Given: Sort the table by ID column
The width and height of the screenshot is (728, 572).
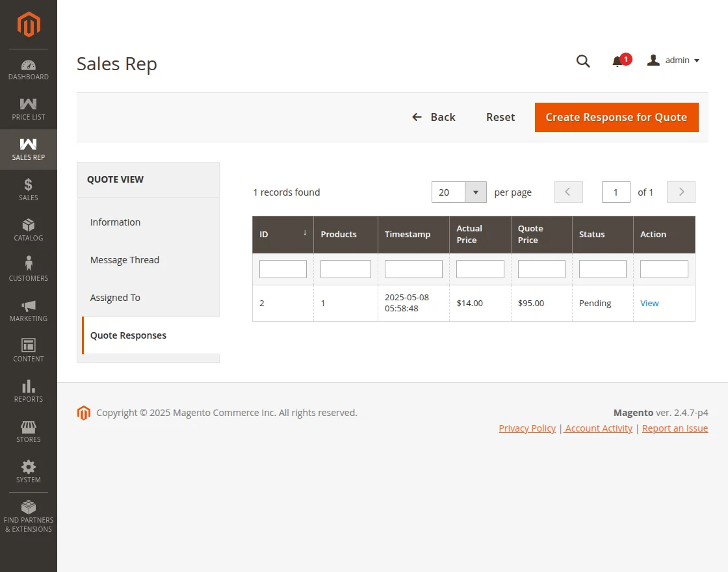Looking at the screenshot, I should point(282,234).
